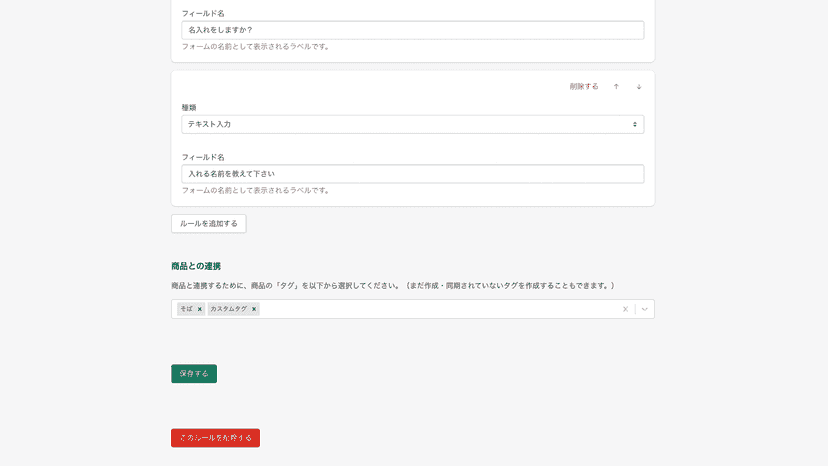Viewport: 828px width, 466px height.
Task: Expand the product tag dropdown list
Action: pyautogui.click(x=645, y=309)
